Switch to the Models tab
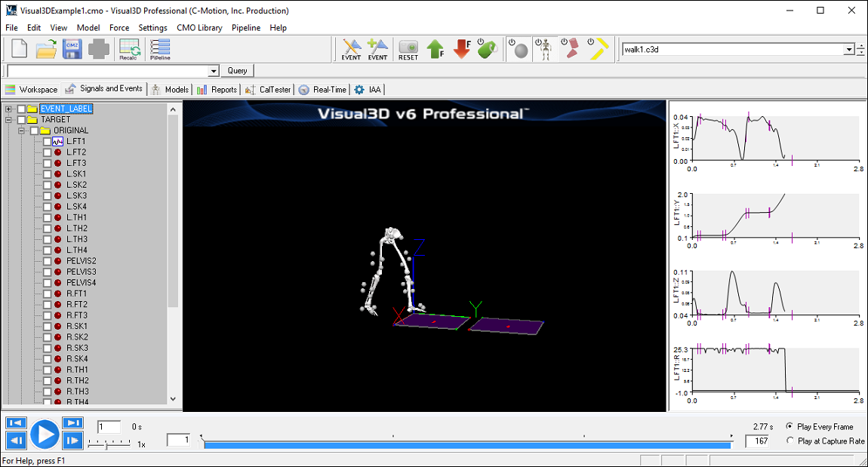Image resolution: width=868 pixels, height=467 pixels. coord(171,90)
